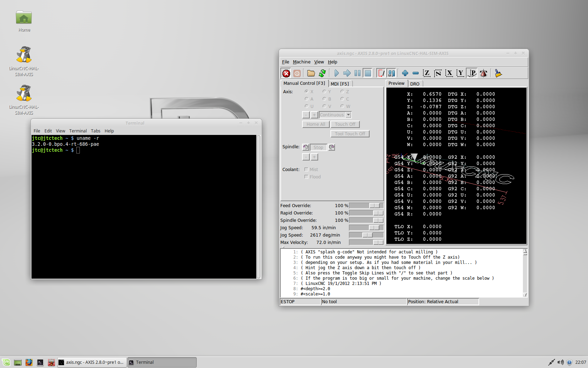Clear live plot with broom icon
The image size is (588, 368).
click(x=498, y=73)
